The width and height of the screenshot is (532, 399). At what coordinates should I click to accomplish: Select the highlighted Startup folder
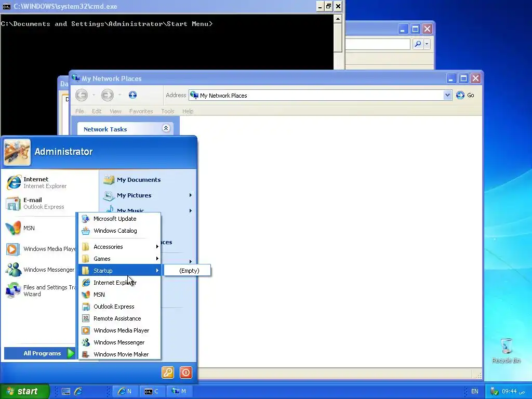tap(119, 270)
